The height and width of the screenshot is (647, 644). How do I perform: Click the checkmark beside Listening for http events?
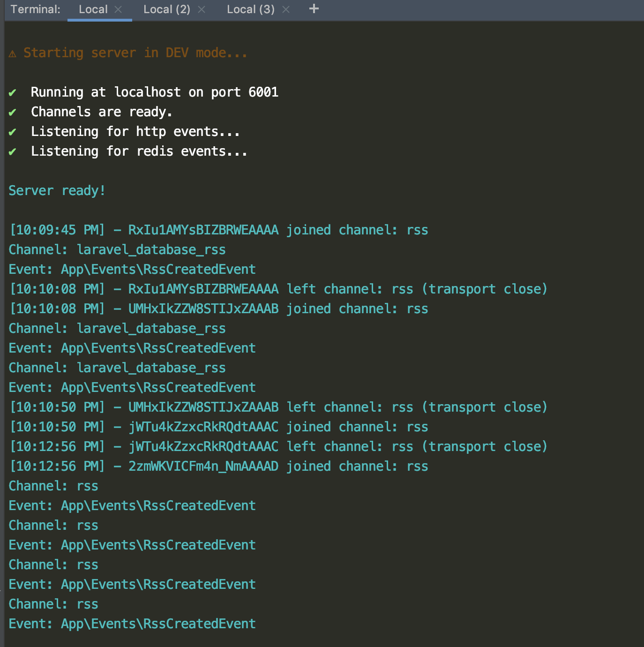coord(13,132)
